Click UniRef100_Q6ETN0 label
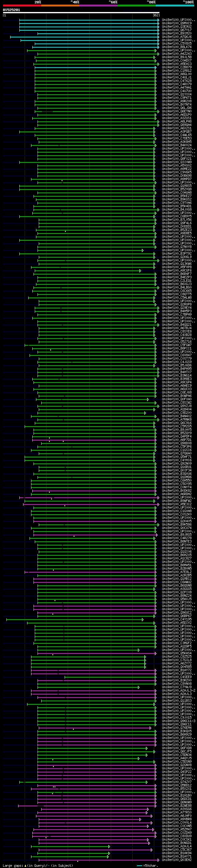Image resolution: width=197 pixels, height=868 pixels. pyautogui.click(x=177, y=111)
